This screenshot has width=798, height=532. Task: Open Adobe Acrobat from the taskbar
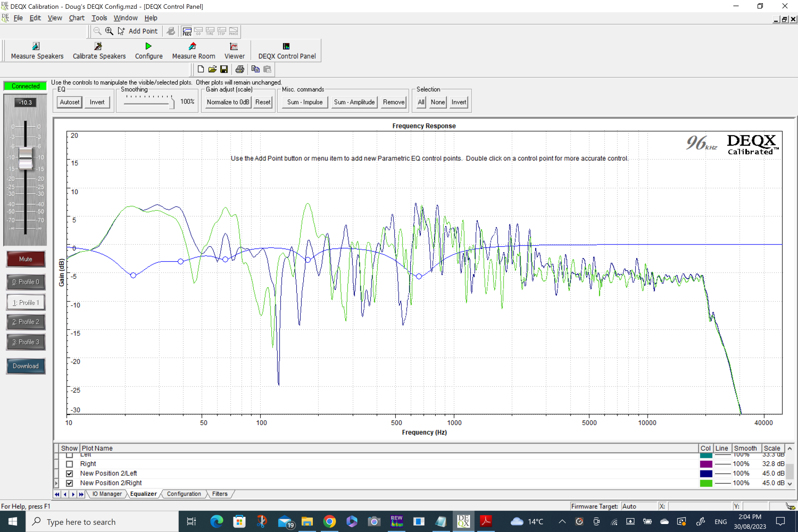click(486, 521)
